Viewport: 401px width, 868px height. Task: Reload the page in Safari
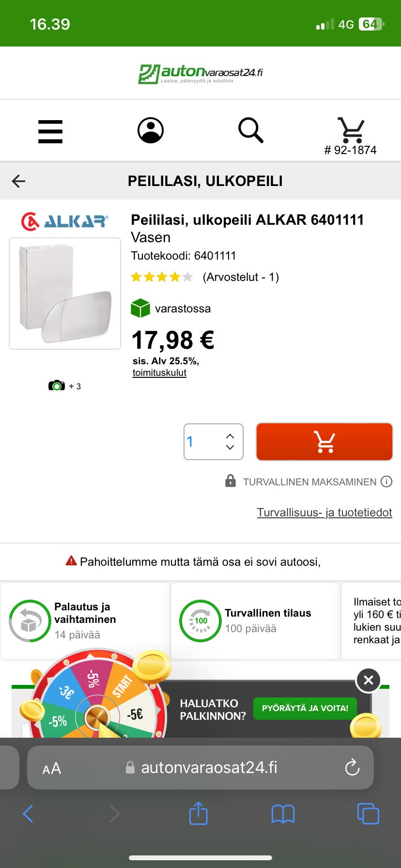pyautogui.click(x=352, y=767)
